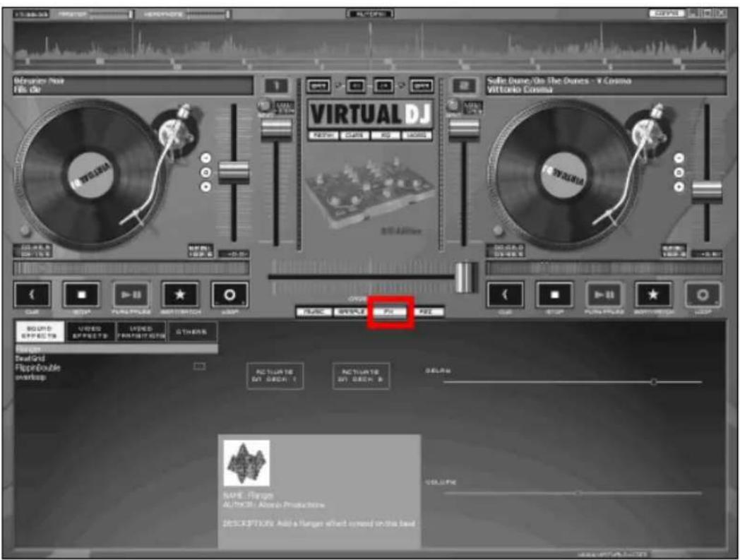This screenshot has height=560, width=740.
Task: Select the Others effects tab
Action: (192, 331)
